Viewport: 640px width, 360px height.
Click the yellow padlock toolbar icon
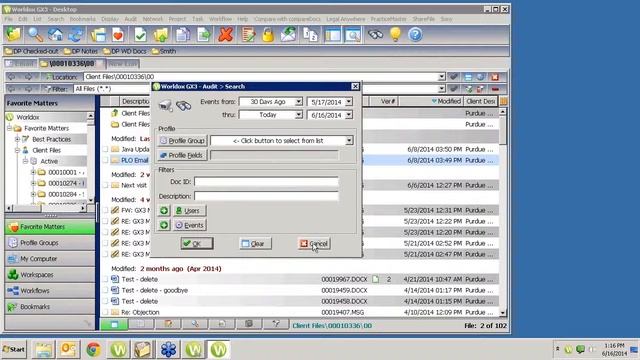268,35
